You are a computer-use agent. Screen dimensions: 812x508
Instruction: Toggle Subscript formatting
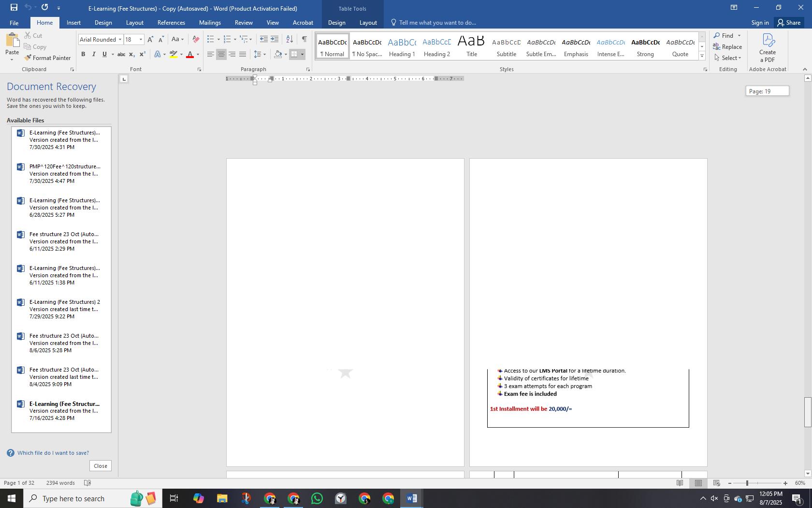point(132,54)
